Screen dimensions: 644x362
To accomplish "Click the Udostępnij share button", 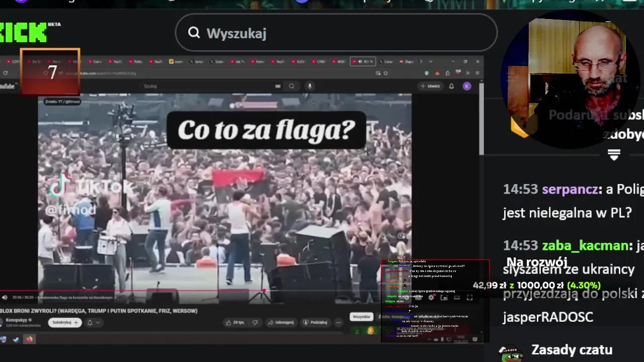I will tap(281, 322).
